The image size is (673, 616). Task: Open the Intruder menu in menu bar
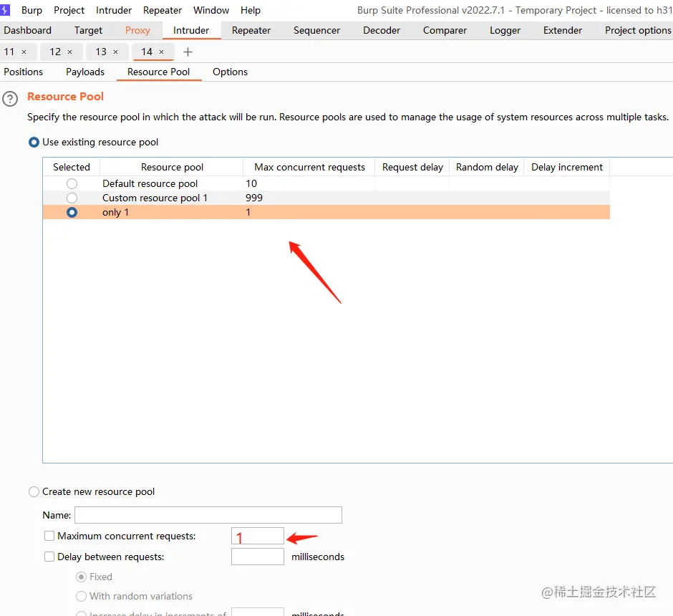pos(114,10)
